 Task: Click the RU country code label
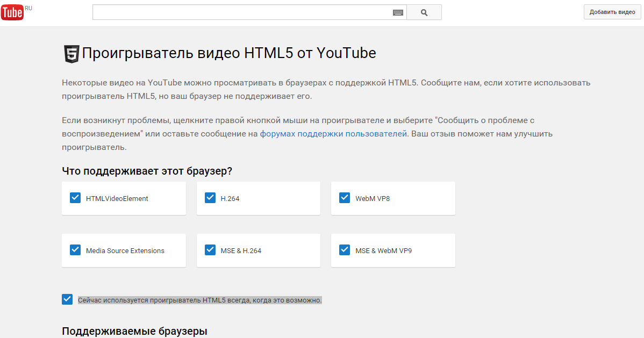point(28,8)
